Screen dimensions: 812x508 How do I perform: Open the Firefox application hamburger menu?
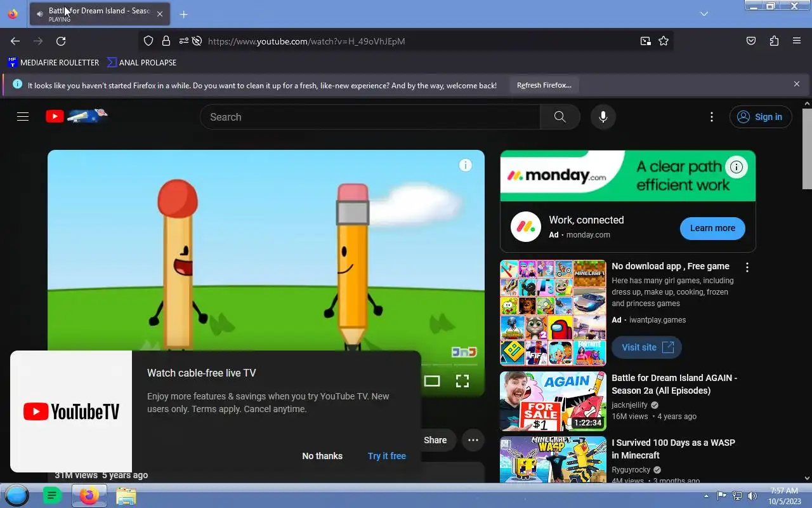click(x=797, y=41)
